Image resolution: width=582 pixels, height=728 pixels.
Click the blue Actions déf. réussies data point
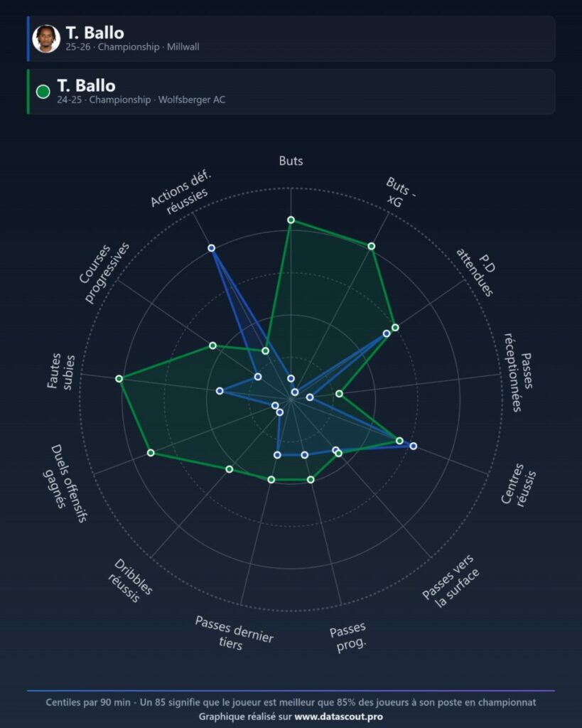(x=212, y=248)
